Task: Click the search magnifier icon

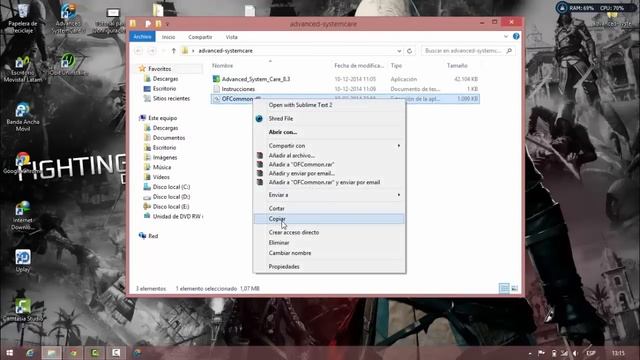Action: tap(509, 51)
